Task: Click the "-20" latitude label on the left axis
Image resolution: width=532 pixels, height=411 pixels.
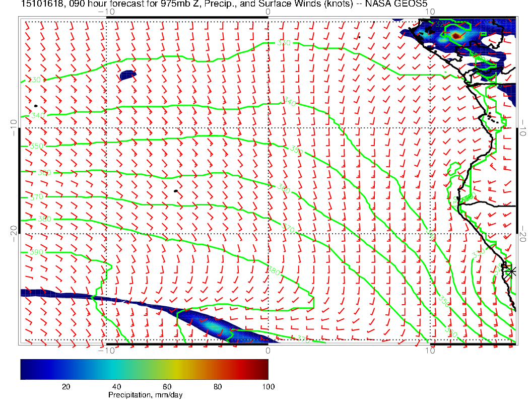Action: 13,232
